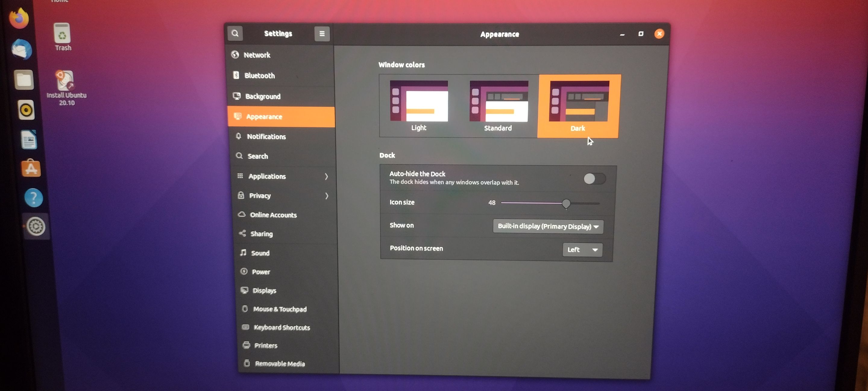Viewport: 868px width, 391px height.
Task: Open the Settings hamburger menu
Action: 322,34
